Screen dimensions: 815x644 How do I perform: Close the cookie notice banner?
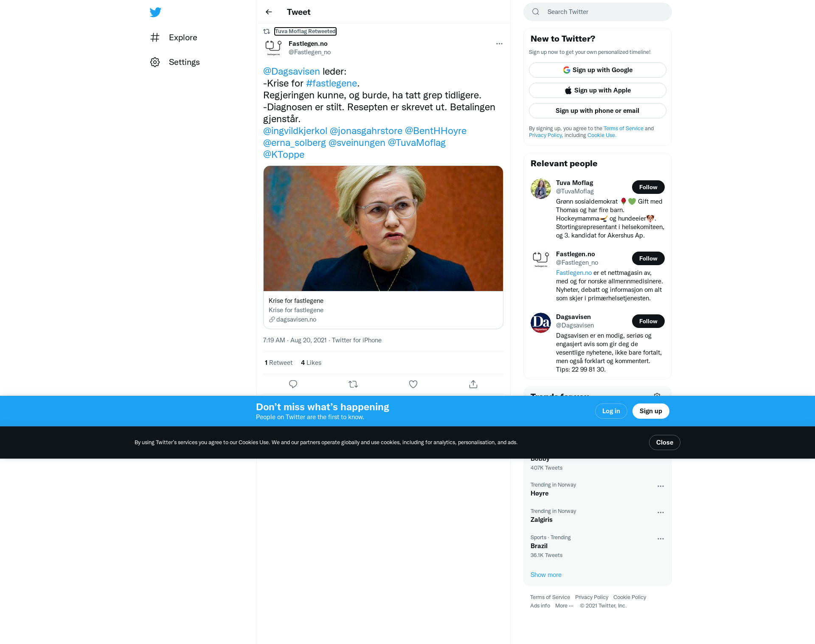click(664, 442)
